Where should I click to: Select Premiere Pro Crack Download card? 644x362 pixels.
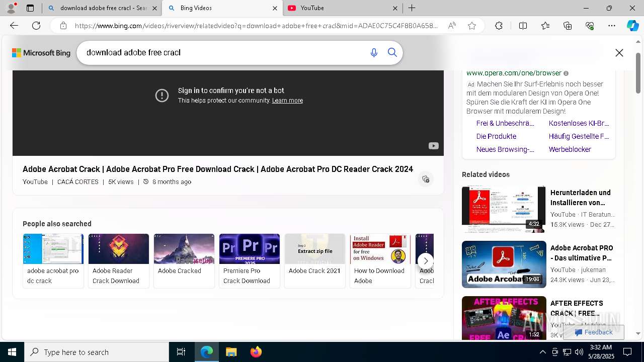pyautogui.click(x=250, y=261)
